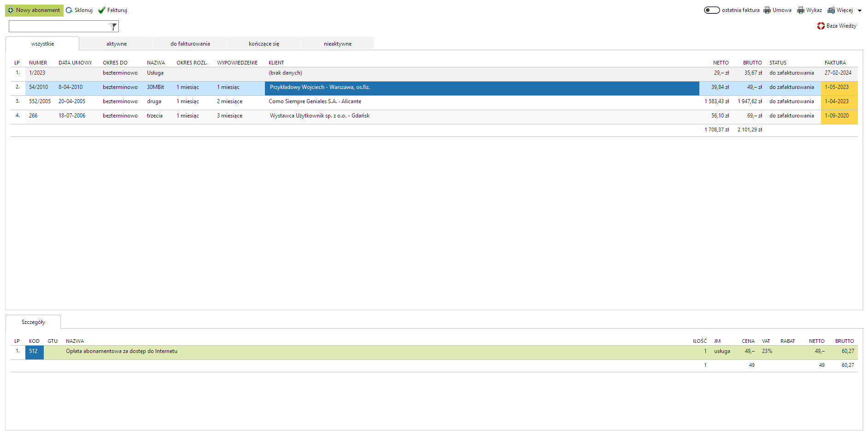Click the filter funnel icon
This screenshot has width=868, height=435.
[113, 27]
